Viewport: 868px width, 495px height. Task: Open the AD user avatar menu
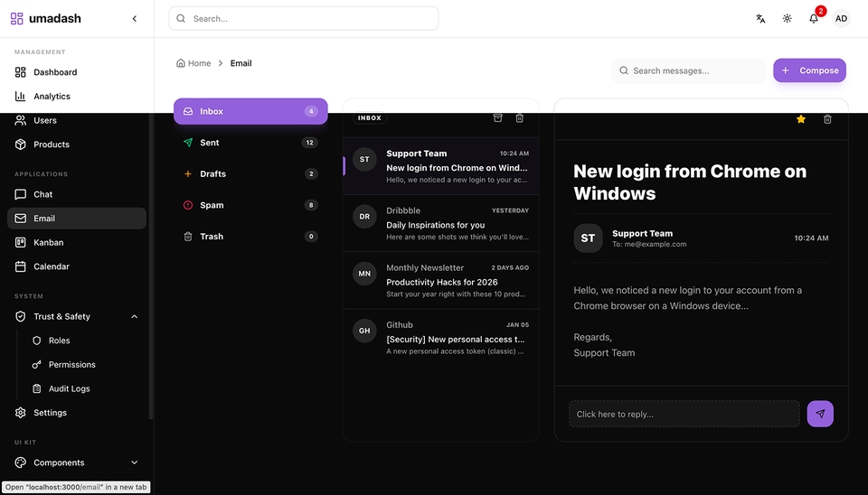[841, 18]
